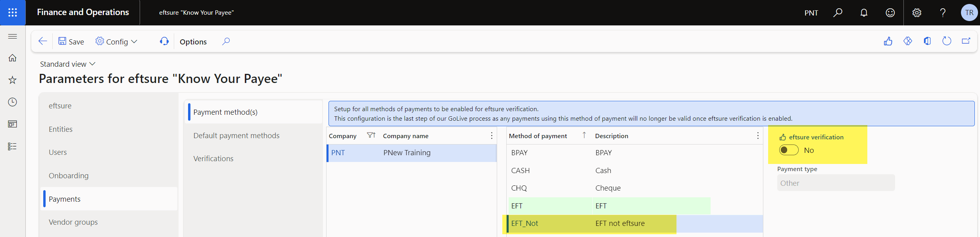Select the eftsure tab
This screenshot has width=980, height=237.
click(x=109, y=106)
